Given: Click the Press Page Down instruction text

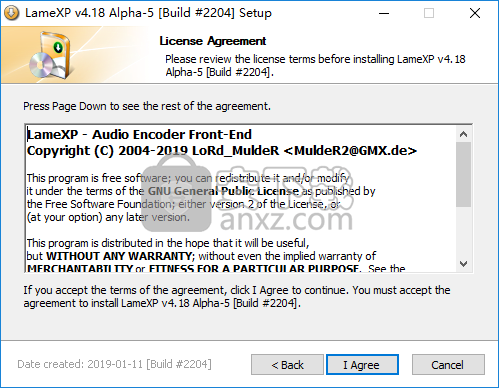Looking at the screenshot, I should click(147, 106).
